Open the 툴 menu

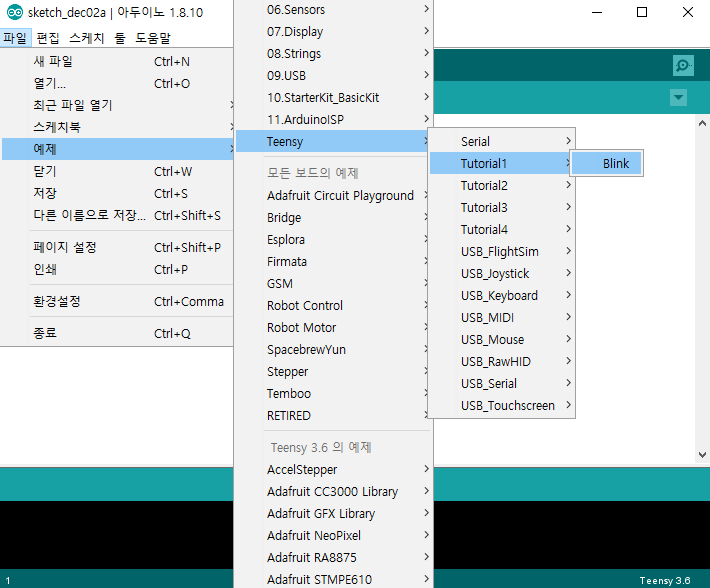pos(120,38)
